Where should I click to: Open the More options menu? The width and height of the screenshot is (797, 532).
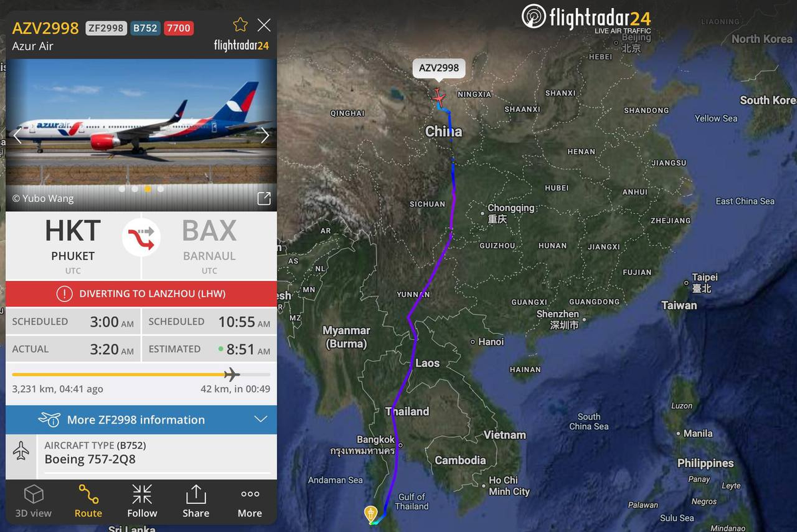coord(250,501)
